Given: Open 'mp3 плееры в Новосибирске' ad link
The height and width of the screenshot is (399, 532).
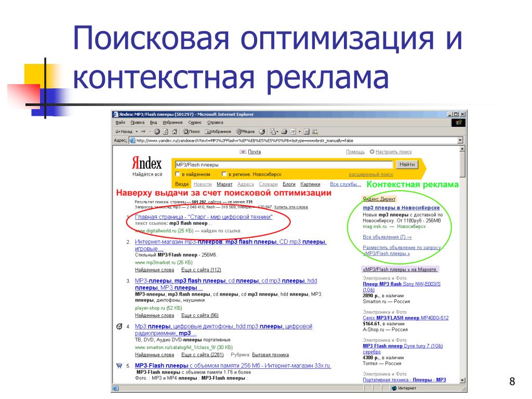Looking at the screenshot, I should tap(401, 208).
